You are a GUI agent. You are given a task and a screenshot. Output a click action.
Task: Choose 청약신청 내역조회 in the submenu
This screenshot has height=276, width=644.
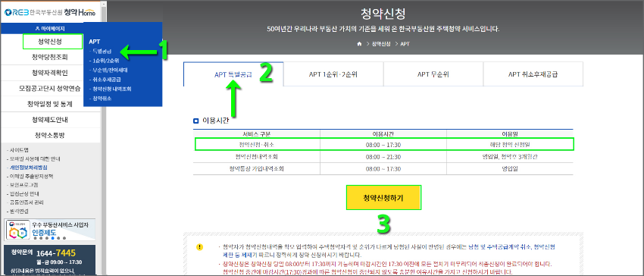pyautogui.click(x=111, y=89)
